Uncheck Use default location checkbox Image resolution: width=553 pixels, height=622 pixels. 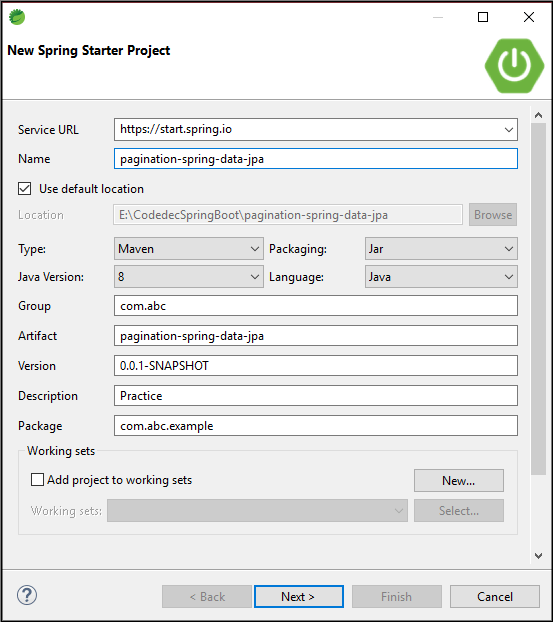[25, 189]
